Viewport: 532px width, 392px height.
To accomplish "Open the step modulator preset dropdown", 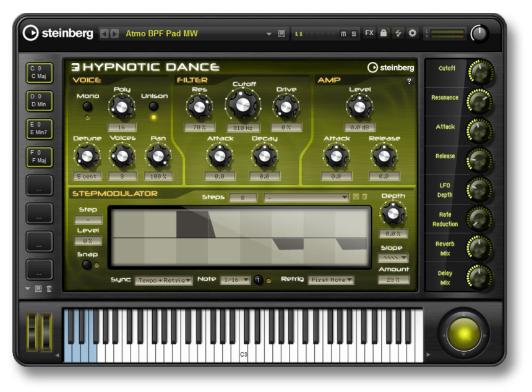I will (x=306, y=197).
